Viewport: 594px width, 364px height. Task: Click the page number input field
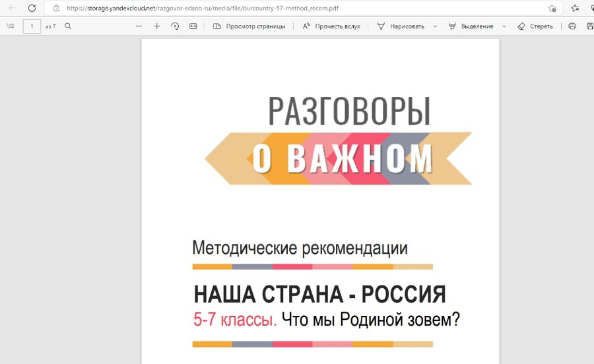point(32,26)
